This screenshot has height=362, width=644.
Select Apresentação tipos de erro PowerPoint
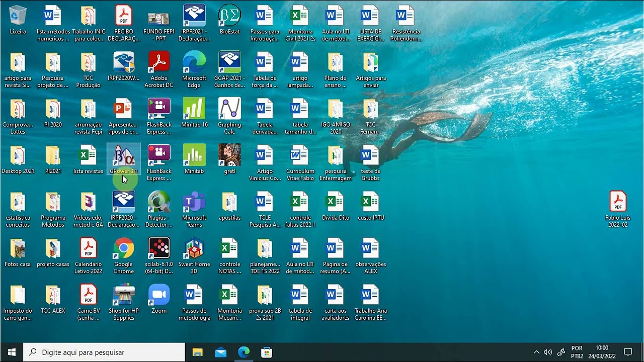point(124,117)
